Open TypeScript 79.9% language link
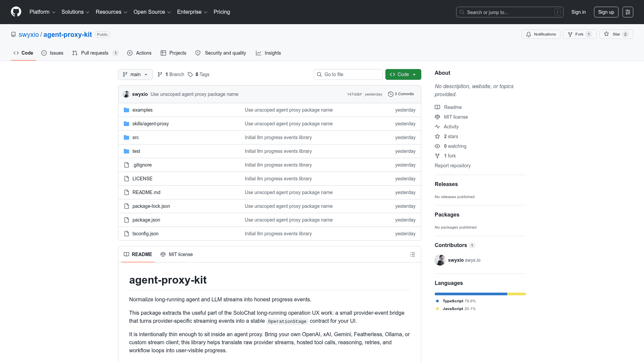This screenshot has height=362, width=644. 456,301
